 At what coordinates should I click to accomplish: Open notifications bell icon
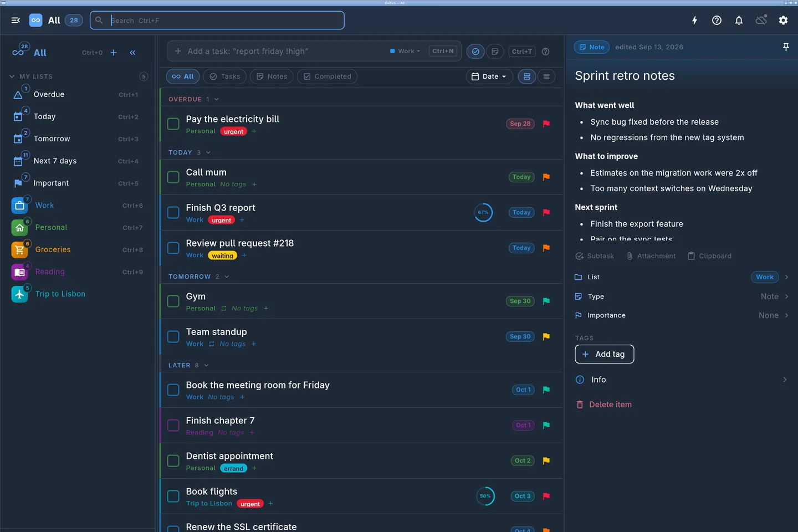click(x=739, y=21)
